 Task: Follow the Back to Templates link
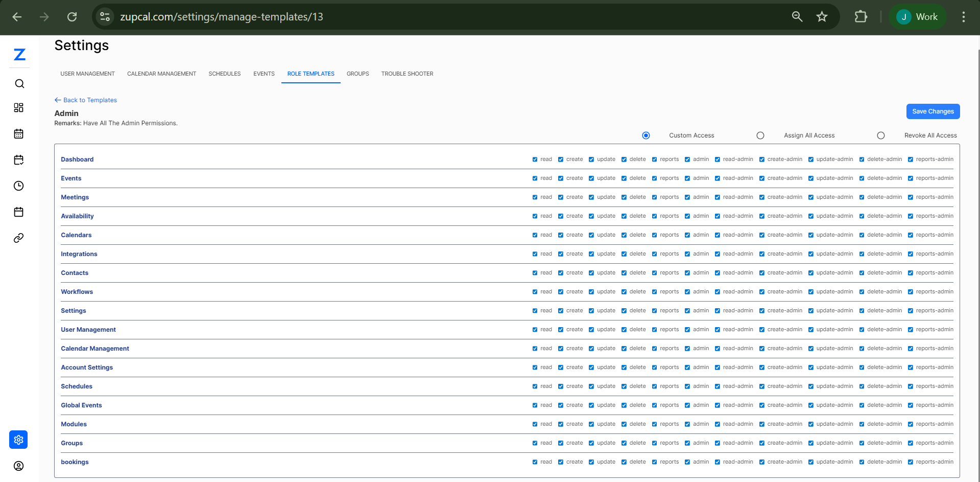[x=85, y=100]
